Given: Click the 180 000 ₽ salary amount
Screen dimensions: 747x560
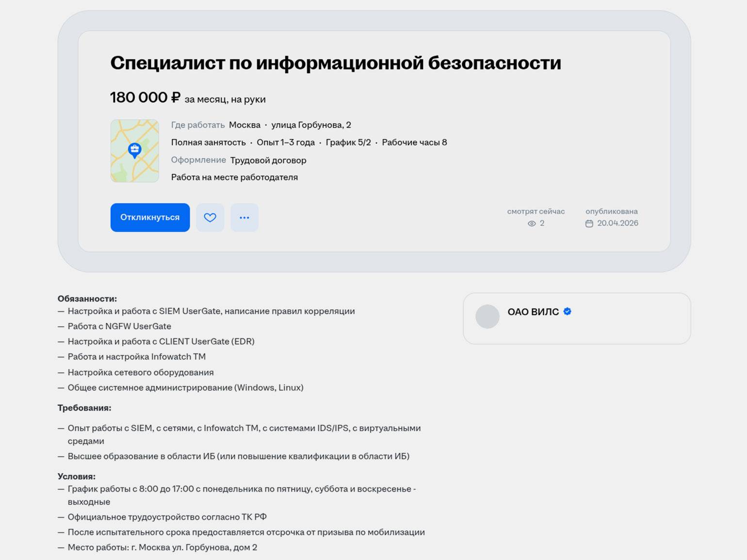Looking at the screenshot, I should (145, 97).
